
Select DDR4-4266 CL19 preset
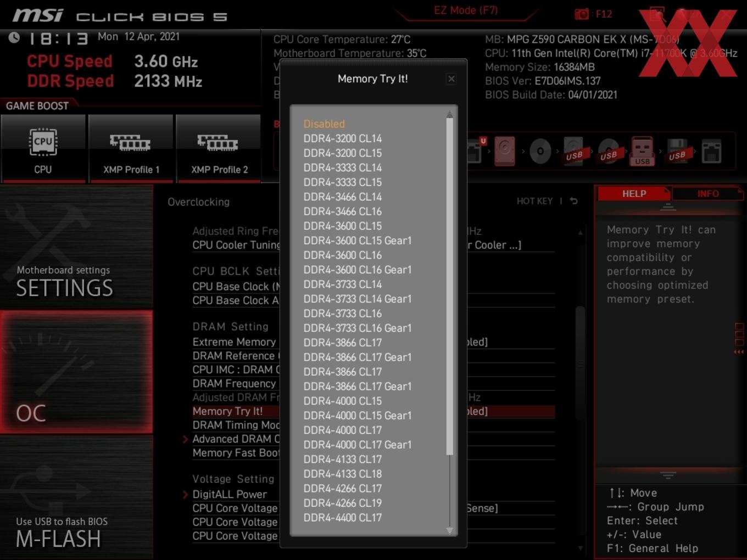[343, 503]
